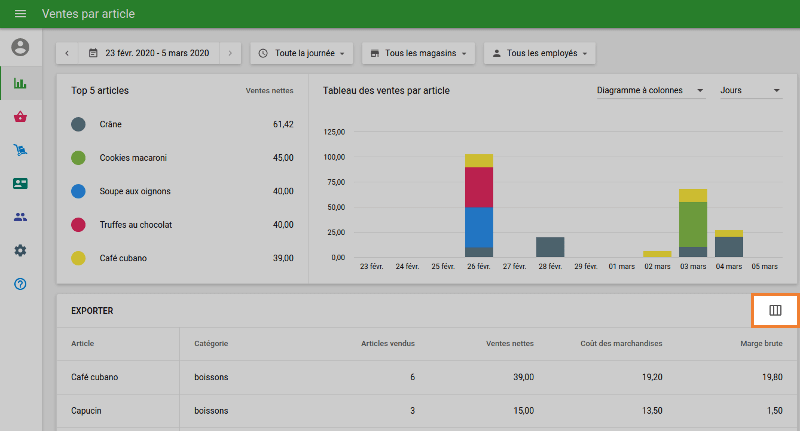This screenshot has width=800, height=431.
Task: Open the items basket sidebar icon
Action: (20, 117)
